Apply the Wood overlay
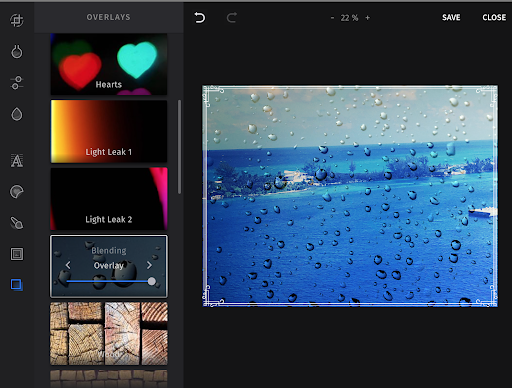Screen dimensions: 512x388 [109, 333]
